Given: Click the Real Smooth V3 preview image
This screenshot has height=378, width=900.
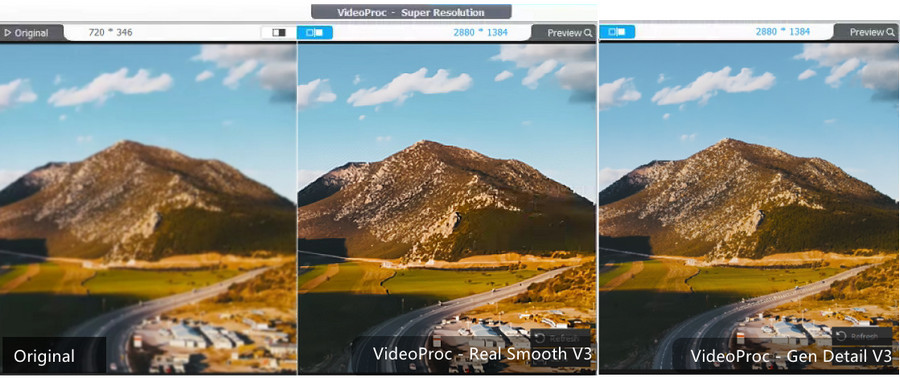Looking at the screenshot, I should click(x=447, y=208).
